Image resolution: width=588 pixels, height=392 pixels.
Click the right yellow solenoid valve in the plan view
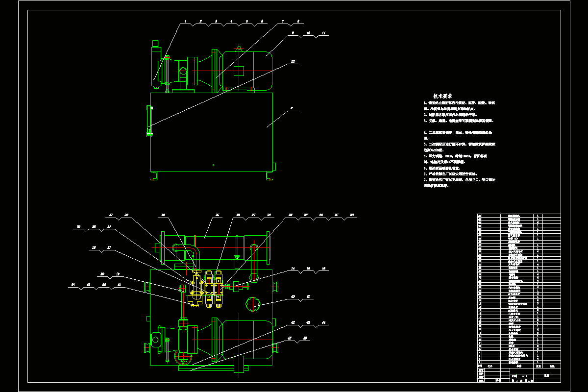(219, 289)
